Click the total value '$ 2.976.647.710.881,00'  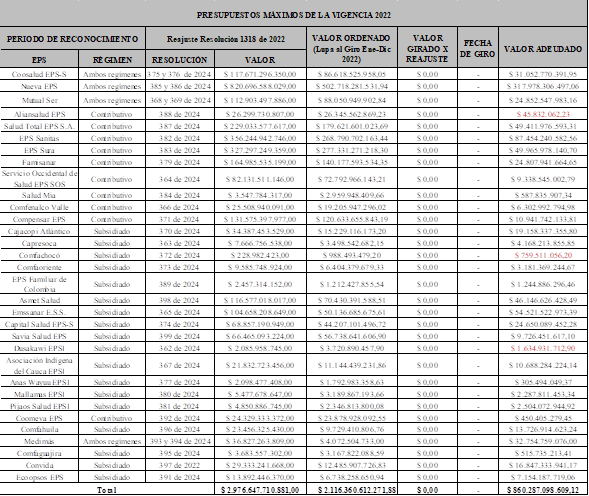260,490
